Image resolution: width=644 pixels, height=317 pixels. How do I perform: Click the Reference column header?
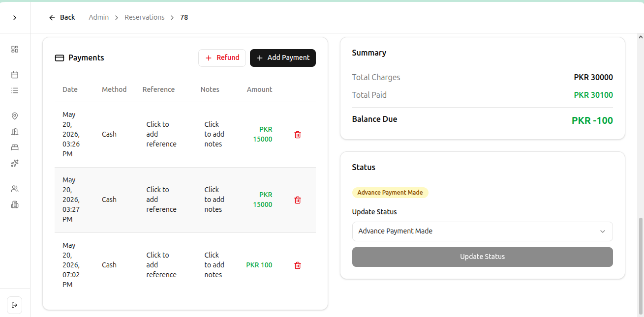[x=158, y=89]
